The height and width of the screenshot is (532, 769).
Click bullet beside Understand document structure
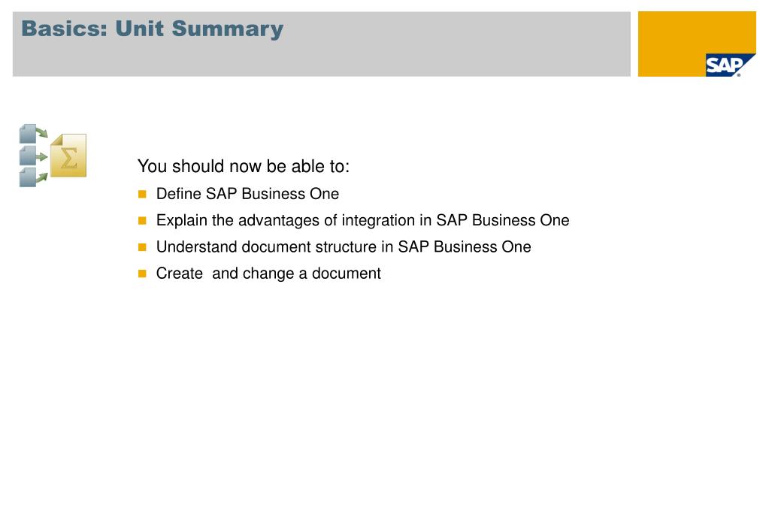(142, 247)
